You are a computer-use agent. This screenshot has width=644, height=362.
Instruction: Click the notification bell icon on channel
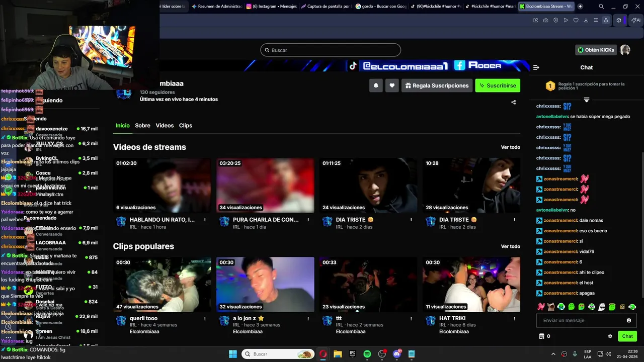point(376,85)
